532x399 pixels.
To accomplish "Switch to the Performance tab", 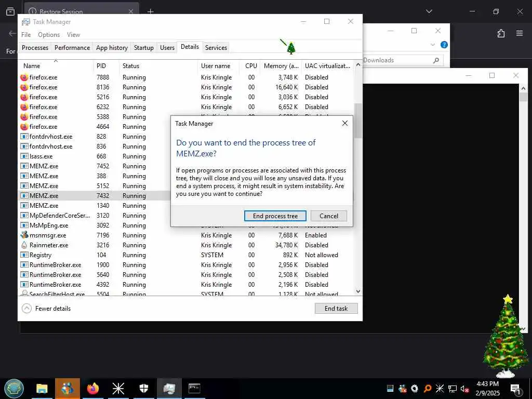I will pos(72,47).
